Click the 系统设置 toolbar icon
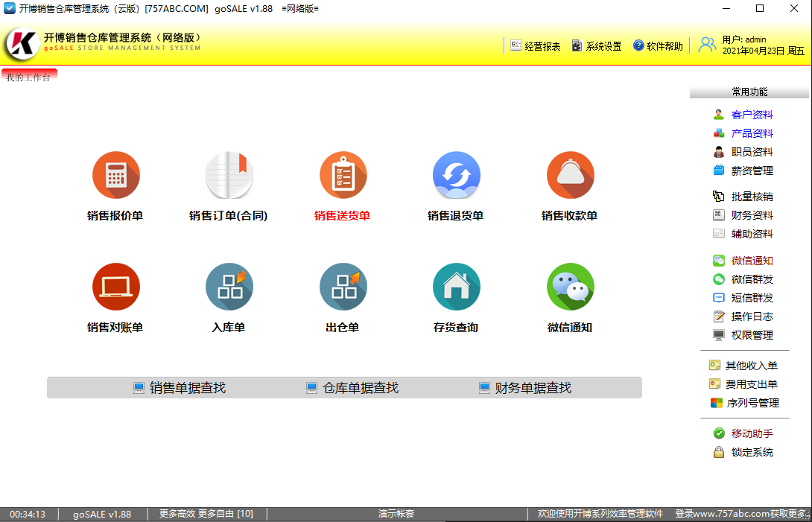This screenshot has width=812, height=522. 577,45
